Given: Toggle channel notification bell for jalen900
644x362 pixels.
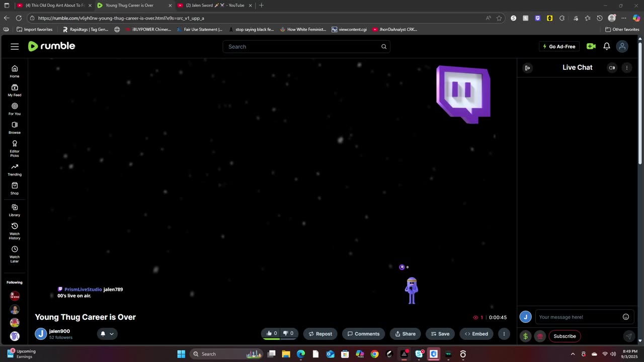Looking at the screenshot, I should 103,334.
